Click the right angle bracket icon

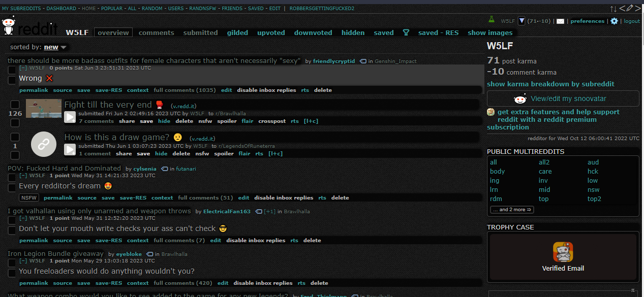tap(638, 8)
